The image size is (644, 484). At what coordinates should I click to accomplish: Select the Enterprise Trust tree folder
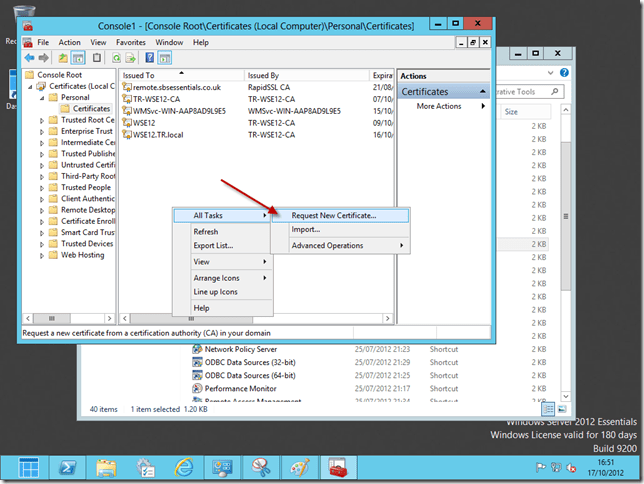click(x=84, y=131)
